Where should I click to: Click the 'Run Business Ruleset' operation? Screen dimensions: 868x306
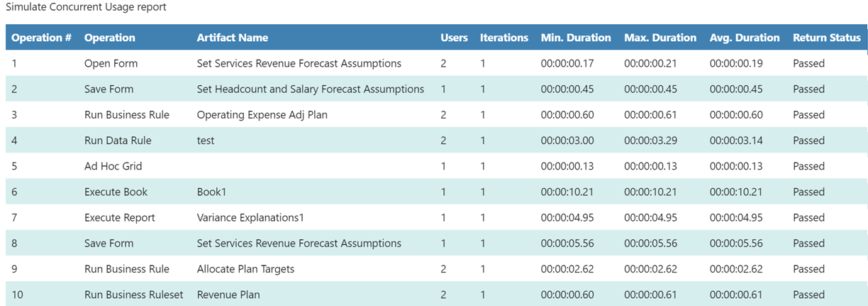coord(133,295)
